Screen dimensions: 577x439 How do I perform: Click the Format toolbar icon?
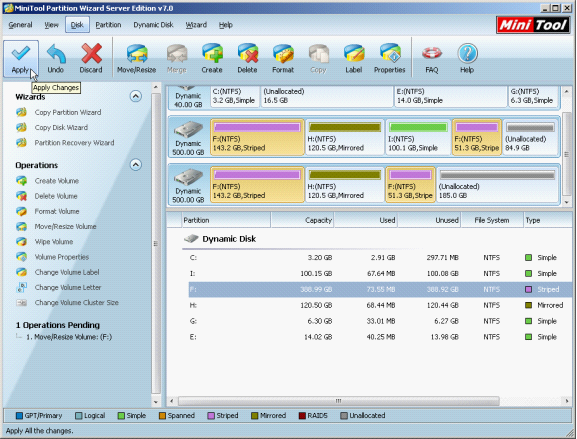point(283,59)
